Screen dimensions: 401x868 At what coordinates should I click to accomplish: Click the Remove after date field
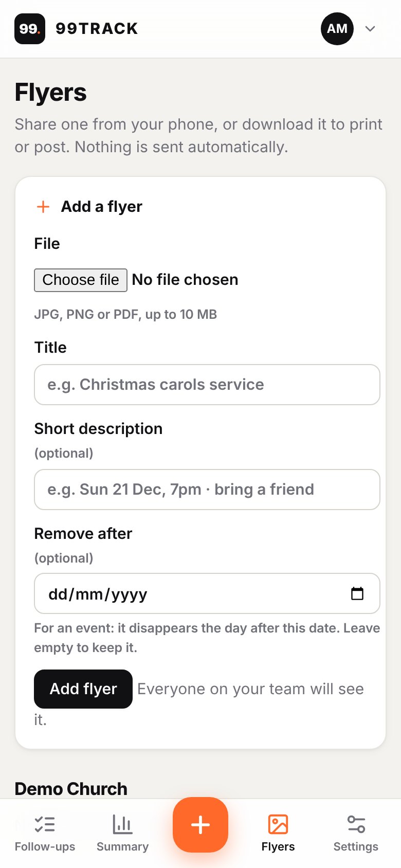[x=207, y=593]
